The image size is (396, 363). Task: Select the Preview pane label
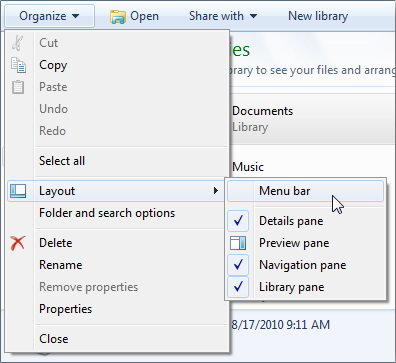coord(294,243)
